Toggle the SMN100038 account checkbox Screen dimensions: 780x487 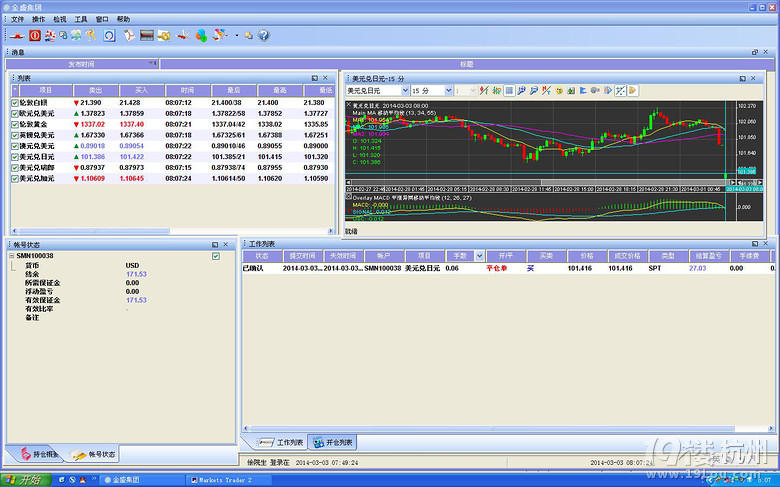(x=215, y=256)
